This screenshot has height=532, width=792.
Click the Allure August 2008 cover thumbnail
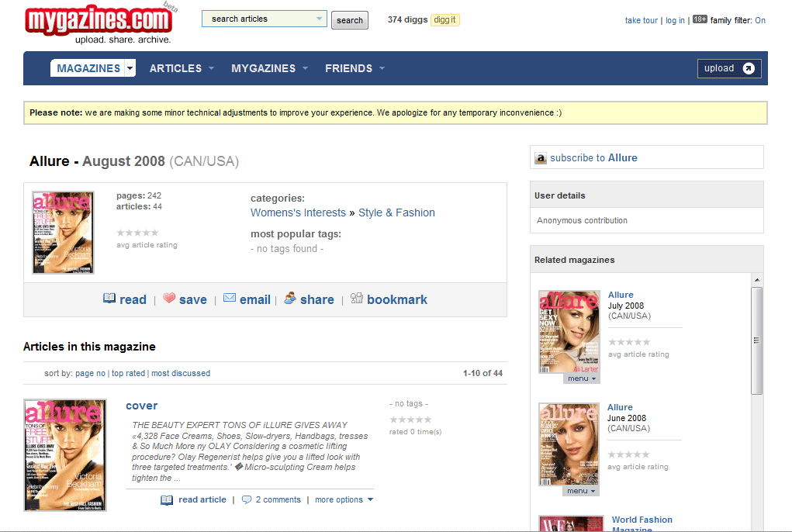[63, 232]
